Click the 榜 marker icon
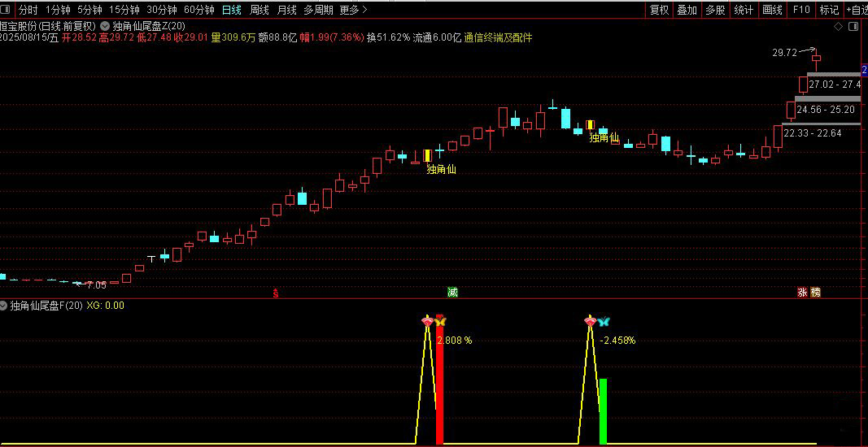 click(815, 293)
